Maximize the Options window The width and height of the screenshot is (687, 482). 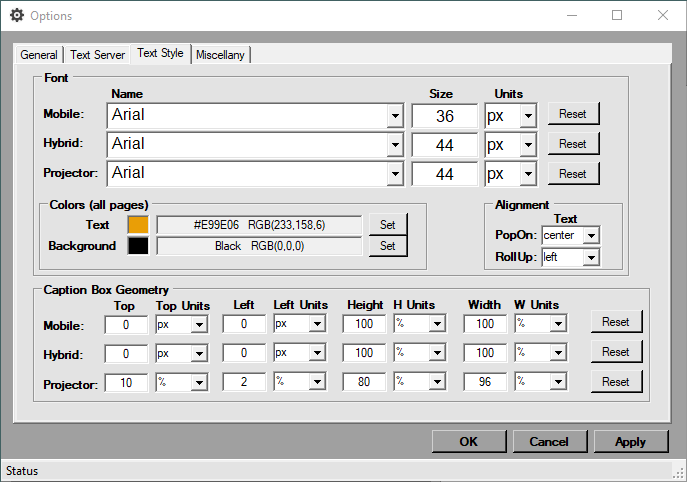coord(617,15)
